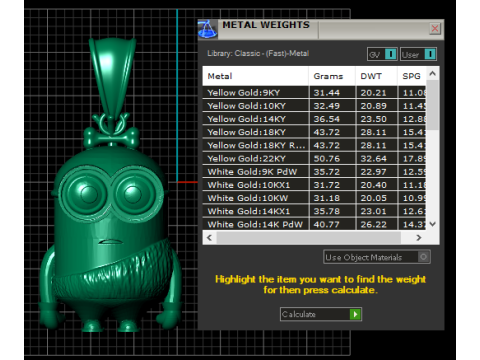480x360 pixels.
Task: Select the White Gold:14KX1 row
Action: pos(314,211)
